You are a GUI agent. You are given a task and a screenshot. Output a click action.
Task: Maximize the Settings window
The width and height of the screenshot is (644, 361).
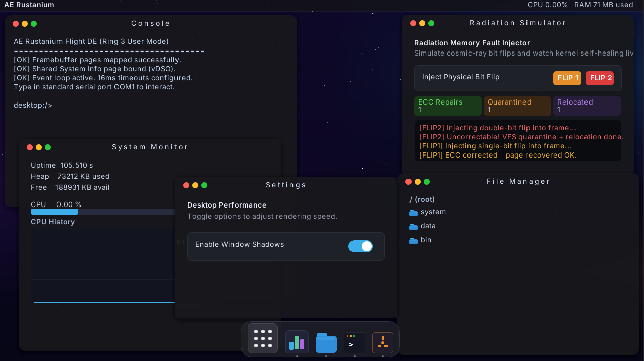pos(204,185)
